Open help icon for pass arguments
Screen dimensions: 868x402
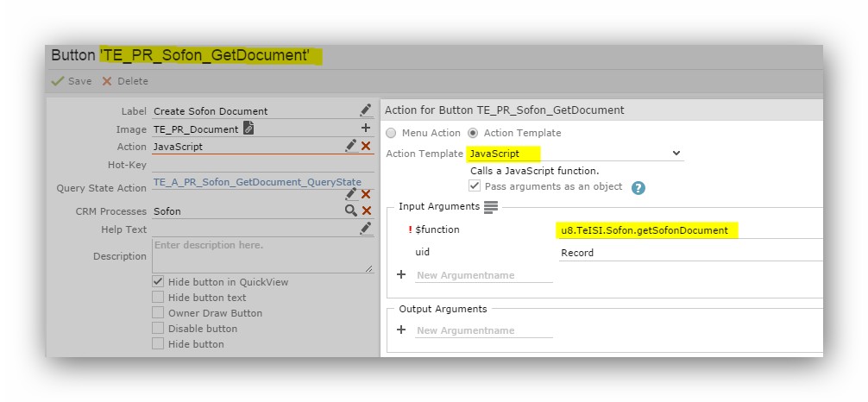638,188
